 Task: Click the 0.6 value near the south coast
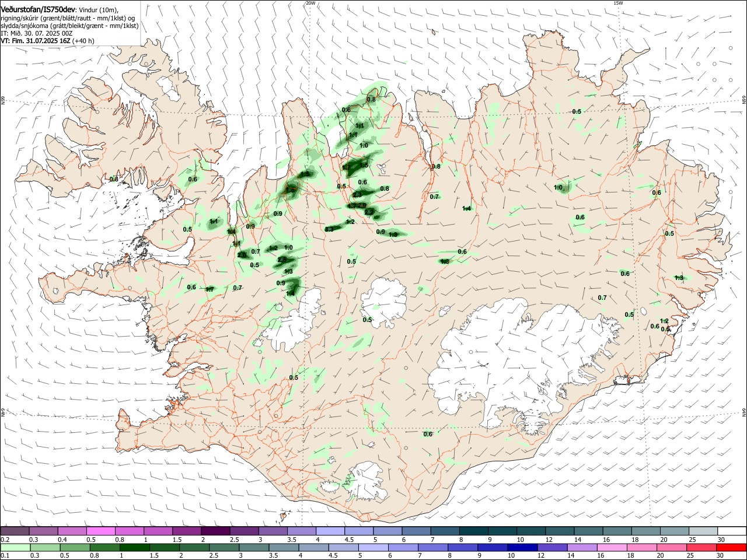(x=428, y=434)
